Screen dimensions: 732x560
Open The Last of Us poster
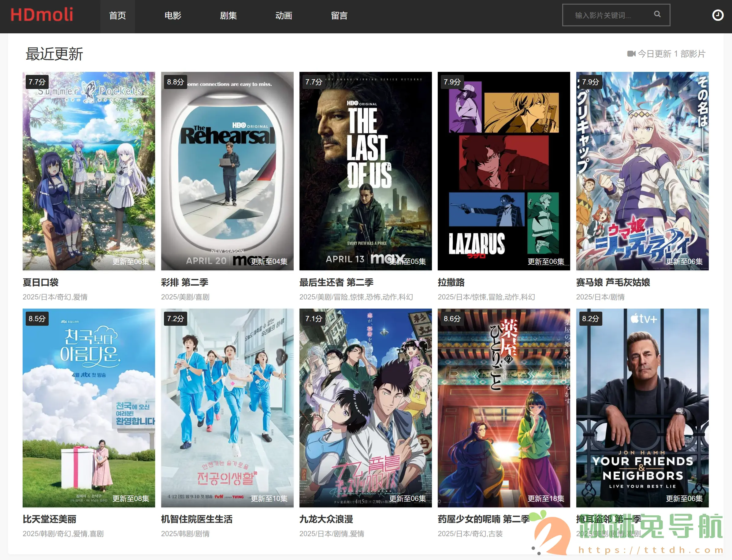pos(366,171)
